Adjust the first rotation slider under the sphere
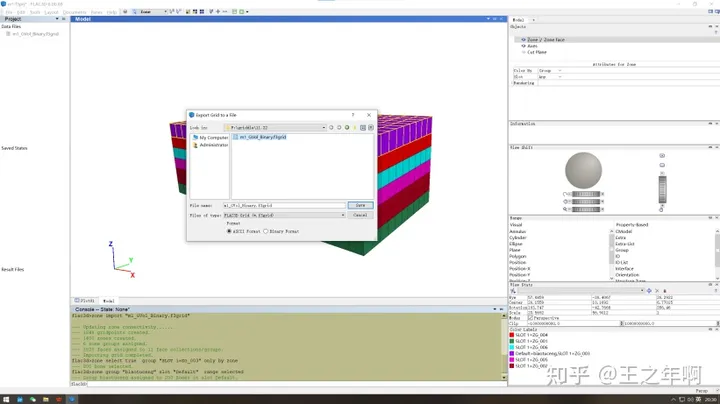The height and width of the screenshot is (404, 720). click(586, 194)
